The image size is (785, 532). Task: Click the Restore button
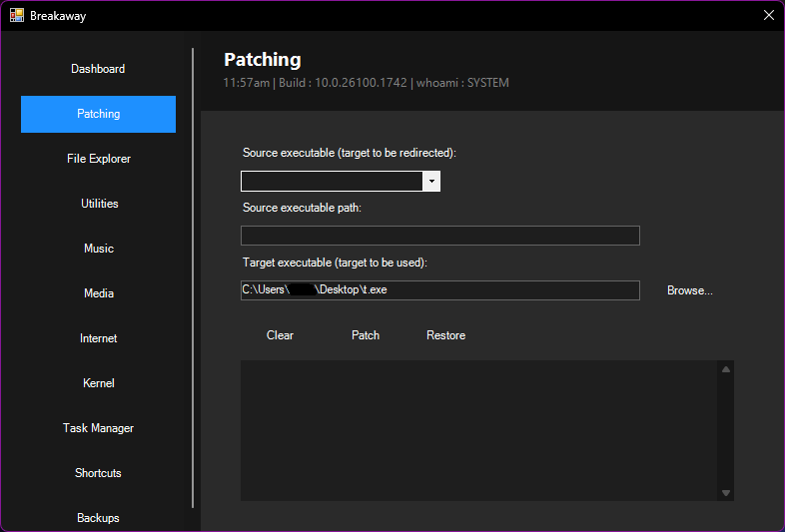445,335
